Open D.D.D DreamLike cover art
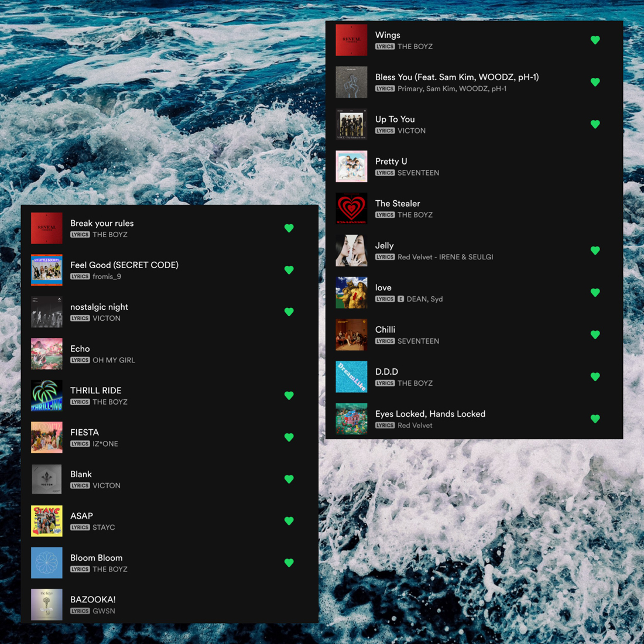Viewport: 644px width, 644px height. tap(352, 376)
